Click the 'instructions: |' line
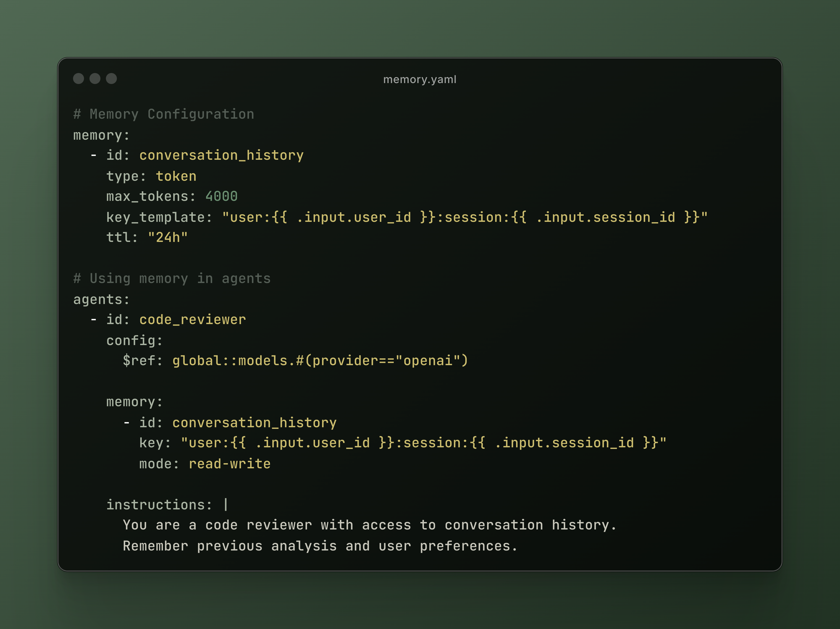Image resolution: width=840 pixels, height=629 pixels. coord(168,504)
